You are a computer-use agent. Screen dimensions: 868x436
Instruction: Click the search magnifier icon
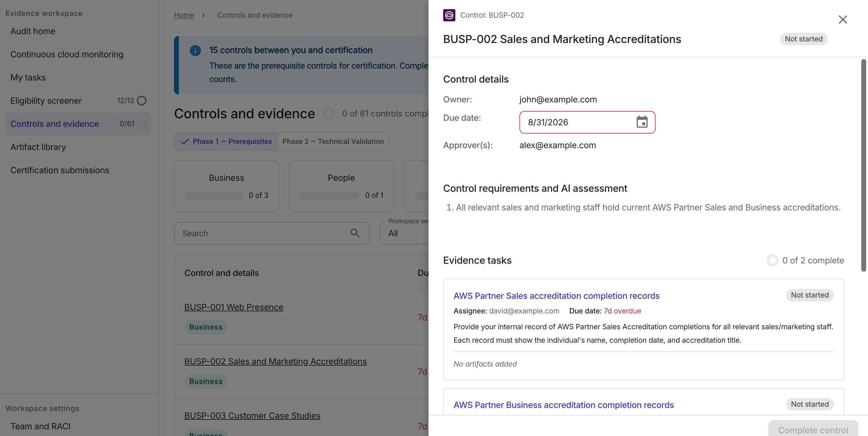click(355, 233)
